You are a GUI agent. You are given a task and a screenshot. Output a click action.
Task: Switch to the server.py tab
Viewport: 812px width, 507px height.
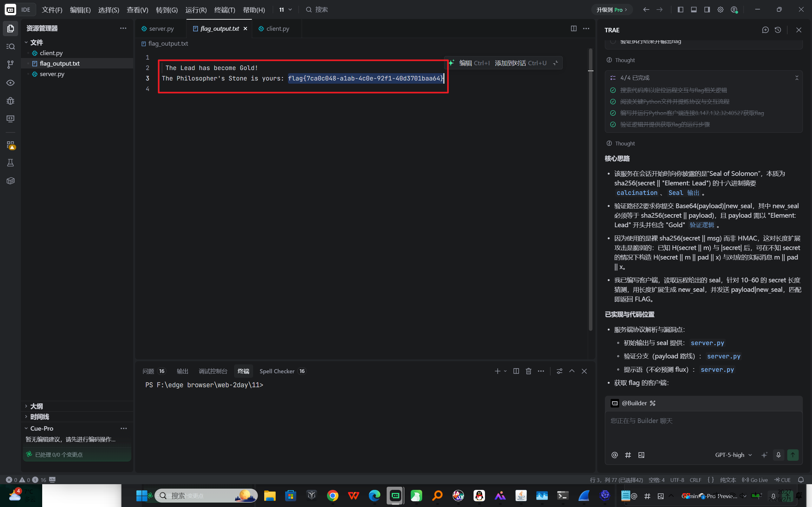(x=161, y=29)
